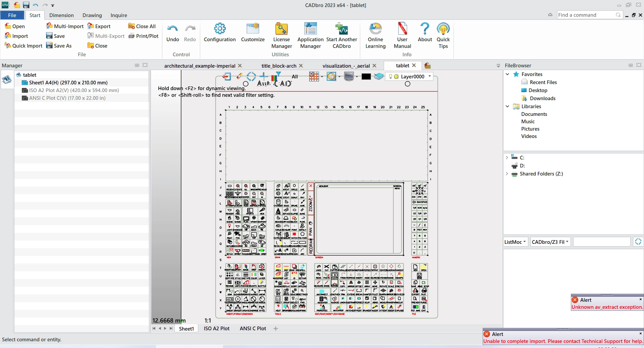Save the current drawing

[55, 36]
